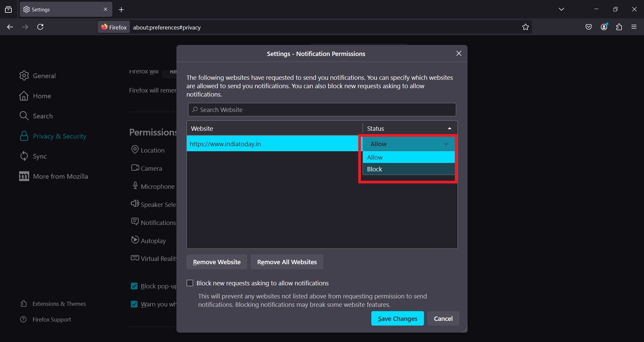644x342 pixels.
Task: Close the Settings tab
Action: click(x=105, y=9)
